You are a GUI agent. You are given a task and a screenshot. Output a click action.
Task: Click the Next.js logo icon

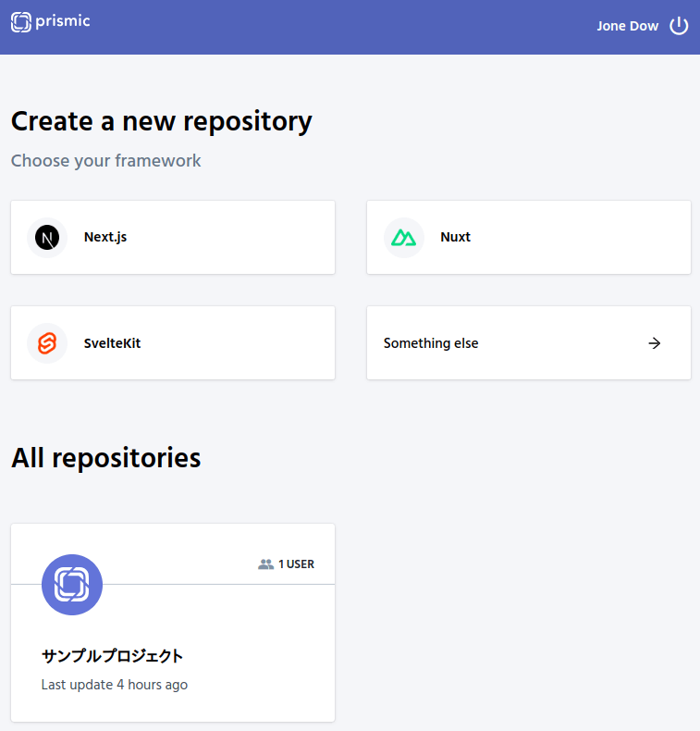tap(47, 238)
